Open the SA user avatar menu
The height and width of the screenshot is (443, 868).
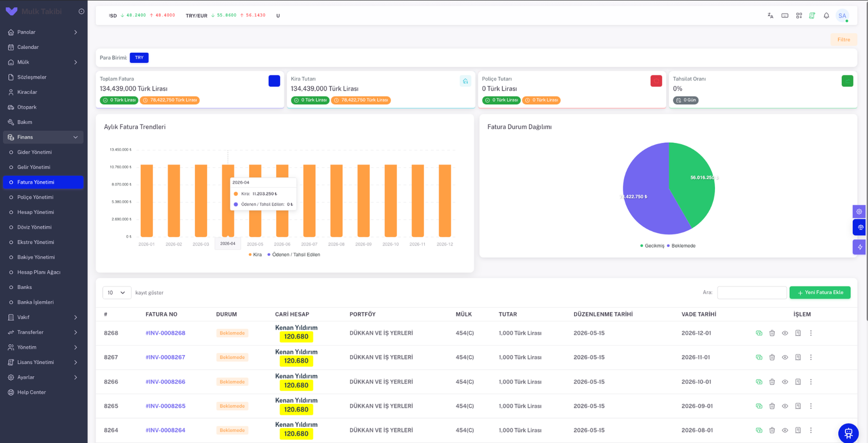[x=842, y=16]
